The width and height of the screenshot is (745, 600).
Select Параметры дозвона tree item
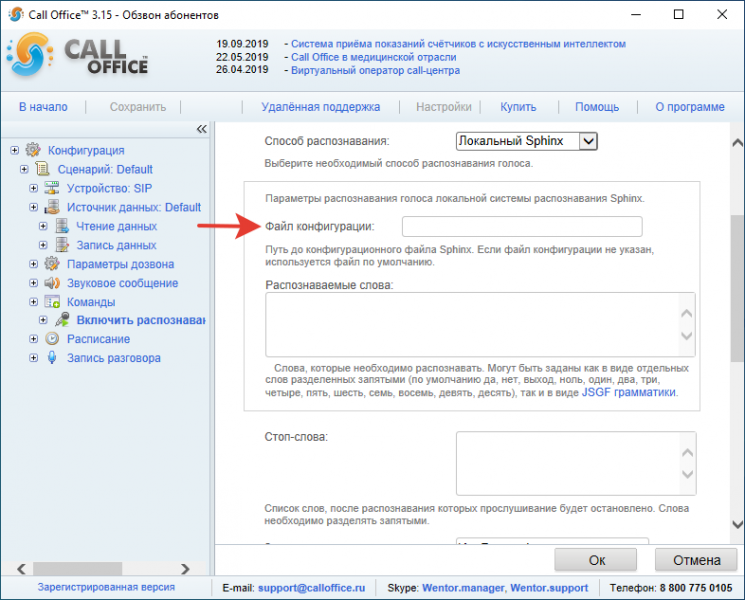120,264
